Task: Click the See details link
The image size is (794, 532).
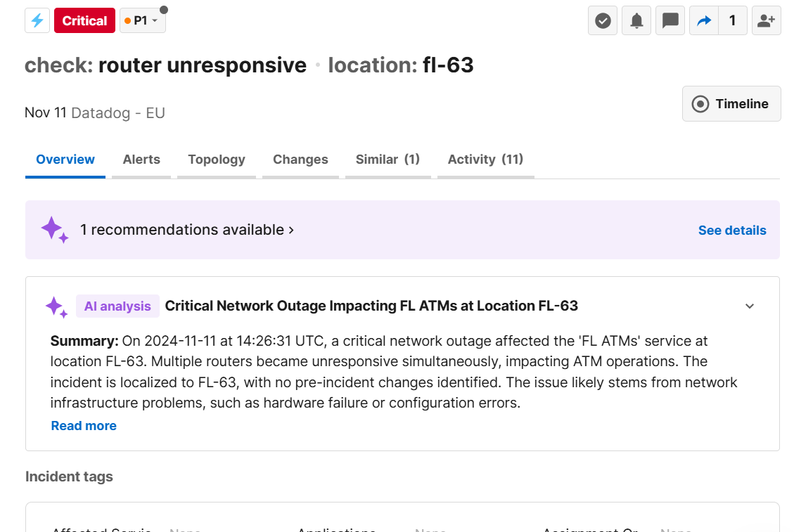Action: coord(732,230)
